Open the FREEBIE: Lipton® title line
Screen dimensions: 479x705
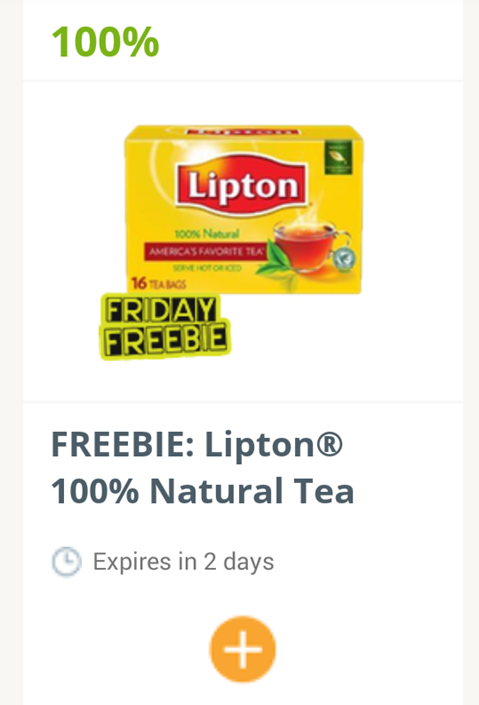pyautogui.click(x=197, y=444)
